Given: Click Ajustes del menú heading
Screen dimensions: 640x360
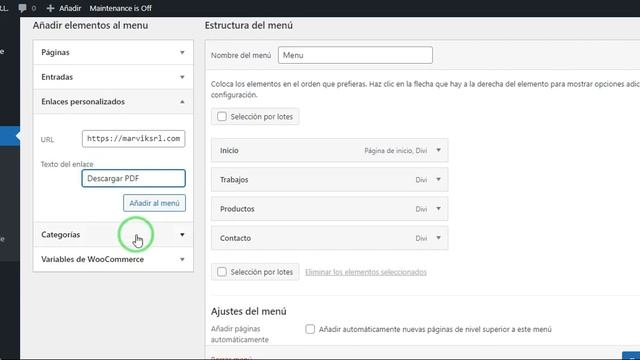Looking at the screenshot, I should point(249,311).
